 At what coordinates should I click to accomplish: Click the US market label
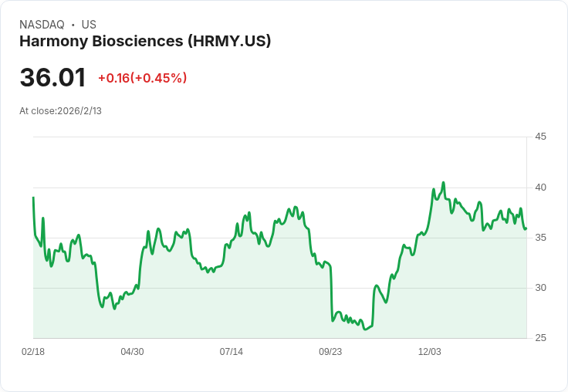pos(89,25)
